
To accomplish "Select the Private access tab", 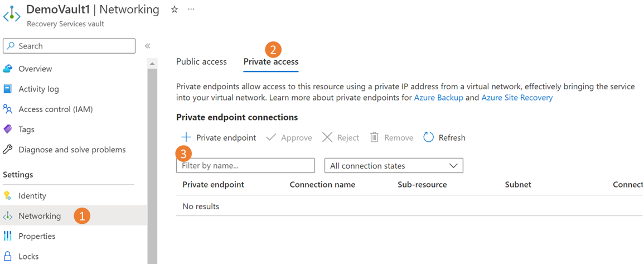I will pos(271,61).
